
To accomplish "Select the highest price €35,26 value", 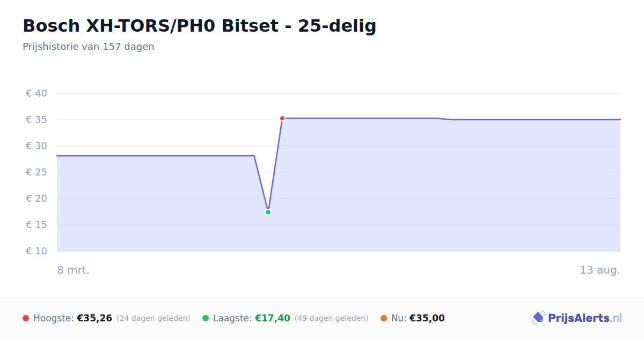I will point(94,318).
